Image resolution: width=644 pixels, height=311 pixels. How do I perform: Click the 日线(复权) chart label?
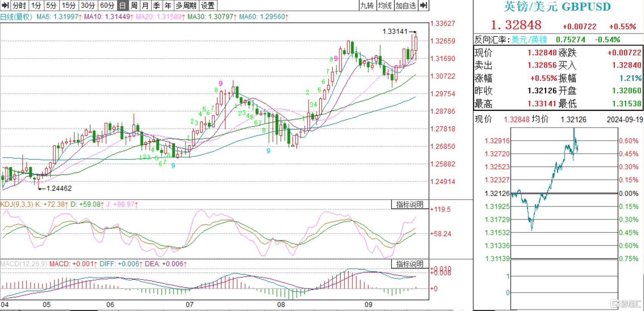pos(17,17)
